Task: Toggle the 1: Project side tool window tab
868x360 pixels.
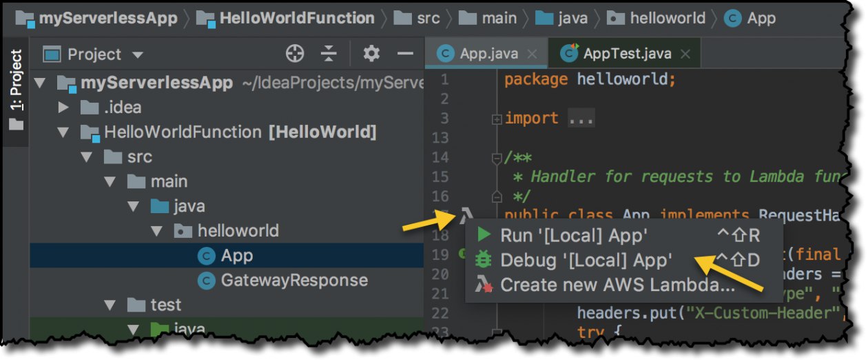Action: point(15,90)
